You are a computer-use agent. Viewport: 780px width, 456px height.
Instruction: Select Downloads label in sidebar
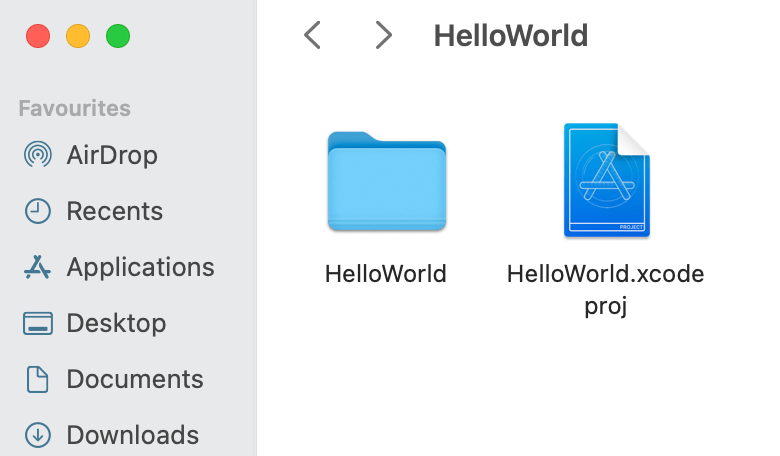(x=133, y=435)
